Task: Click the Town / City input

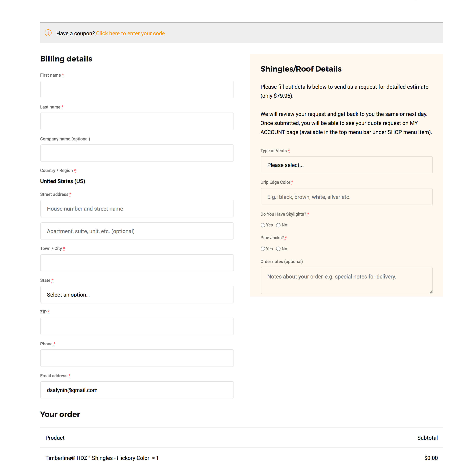Action: [x=137, y=263]
